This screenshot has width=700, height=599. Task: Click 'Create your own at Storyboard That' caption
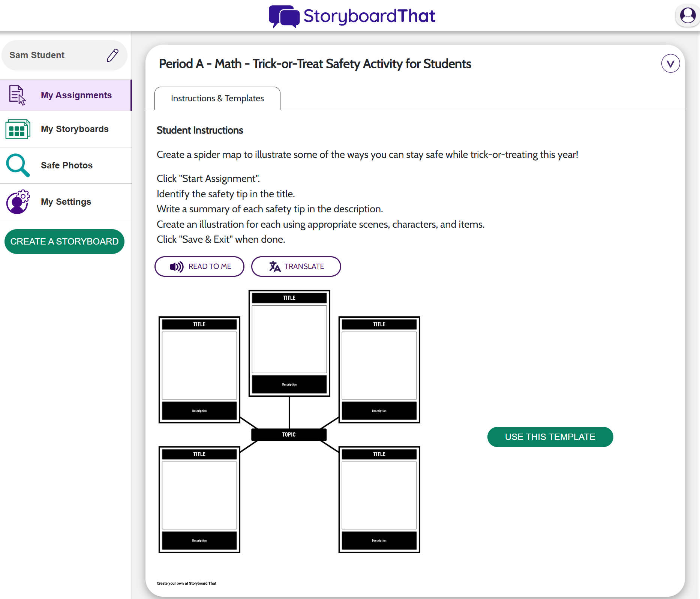point(186,583)
